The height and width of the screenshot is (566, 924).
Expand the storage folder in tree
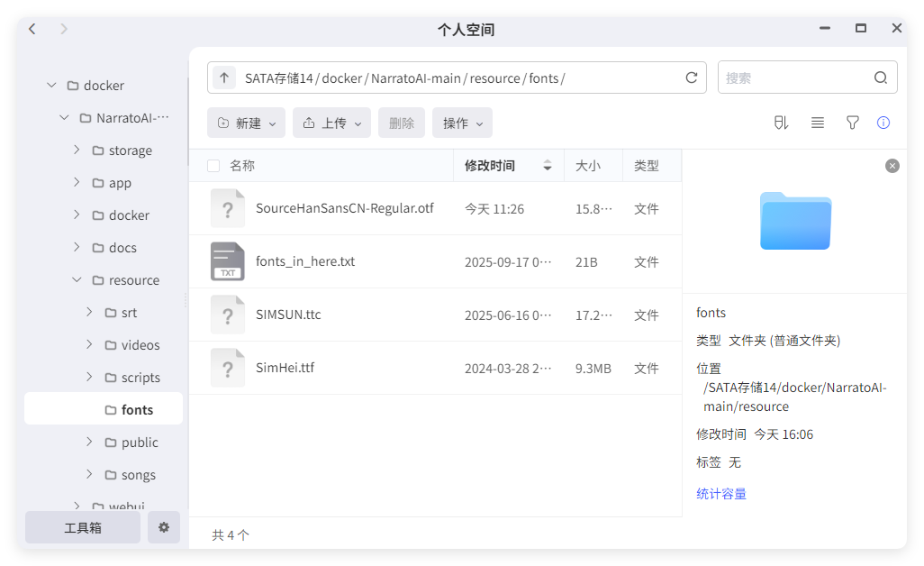click(77, 151)
